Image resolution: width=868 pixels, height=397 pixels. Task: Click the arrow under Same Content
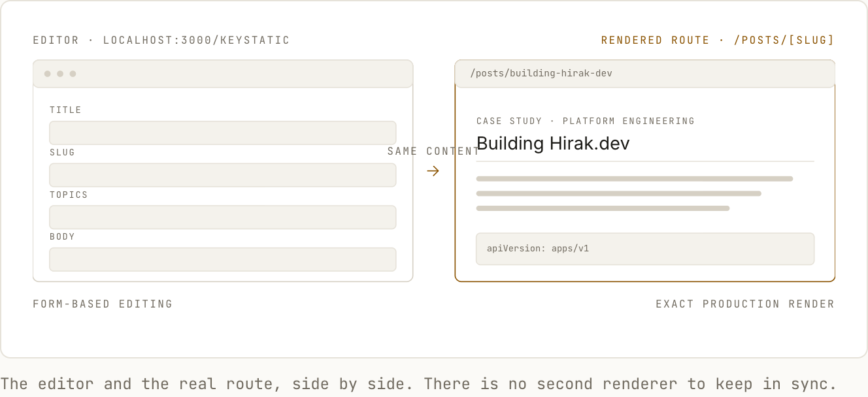(433, 171)
